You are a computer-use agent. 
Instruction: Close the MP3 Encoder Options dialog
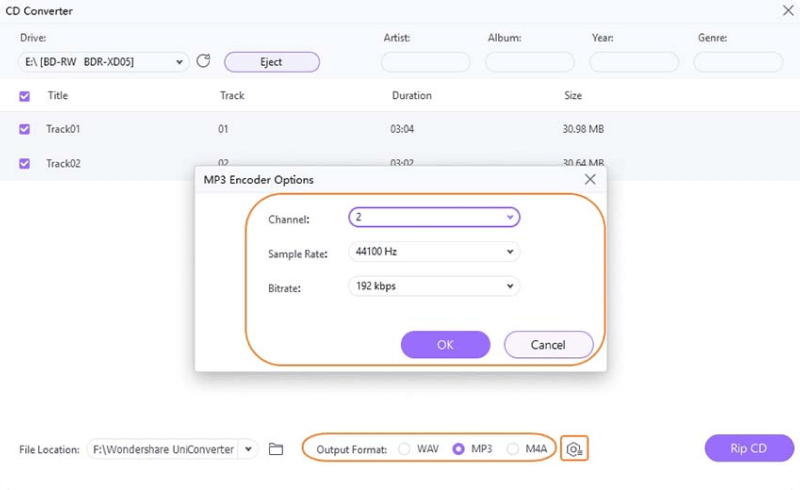[x=590, y=179]
